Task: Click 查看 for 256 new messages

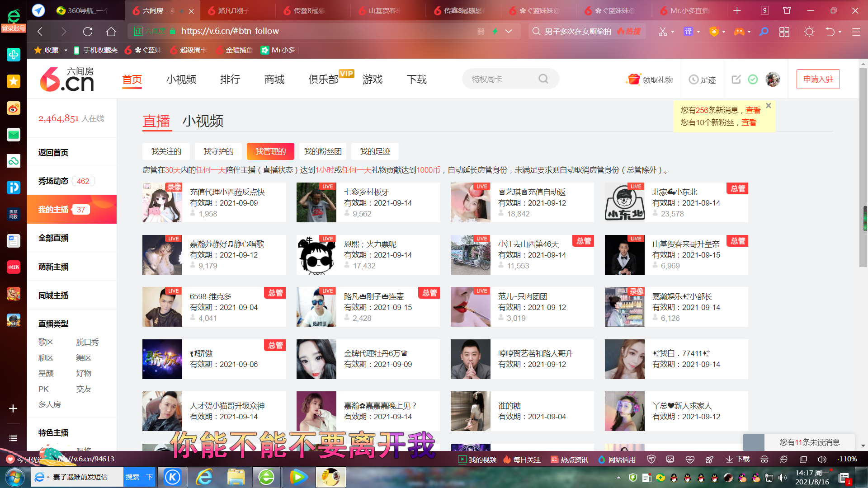Action: pyautogui.click(x=753, y=110)
